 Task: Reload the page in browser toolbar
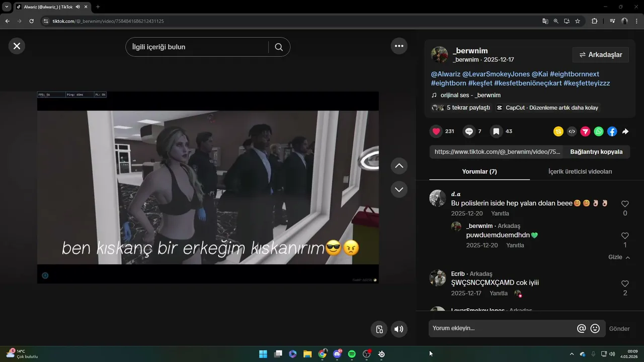(x=31, y=21)
